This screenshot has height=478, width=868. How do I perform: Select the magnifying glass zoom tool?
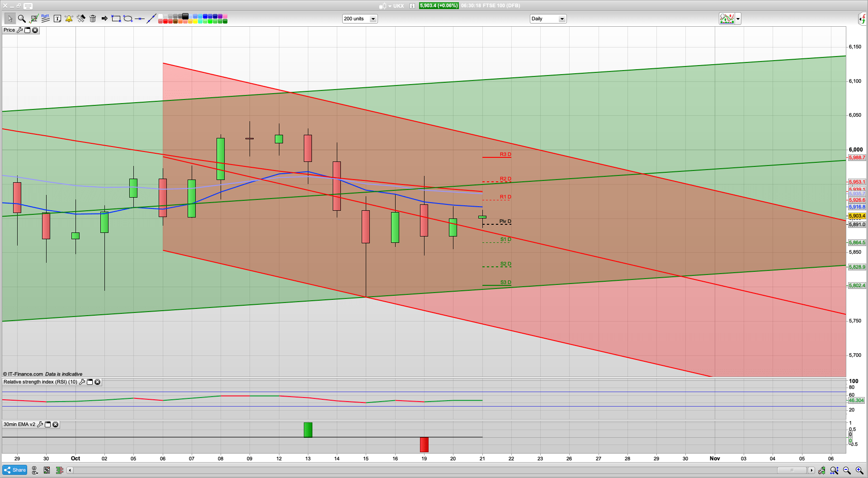pos(21,19)
